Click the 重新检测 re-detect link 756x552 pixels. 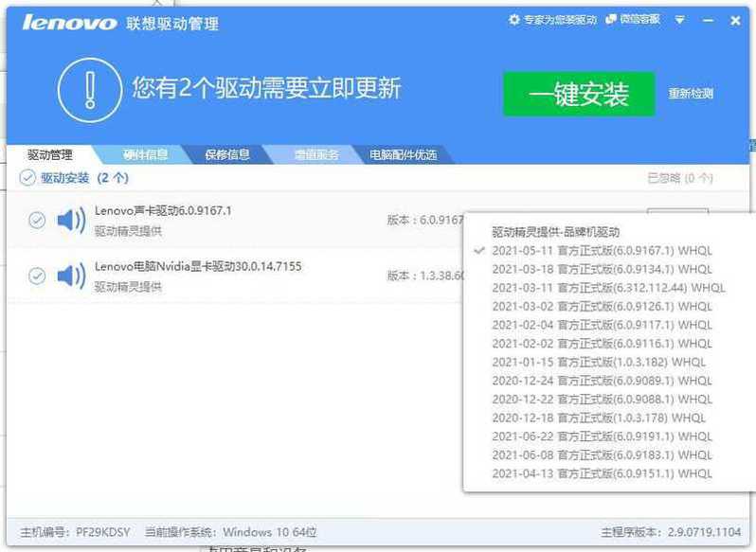pyautogui.click(x=691, y=94)
